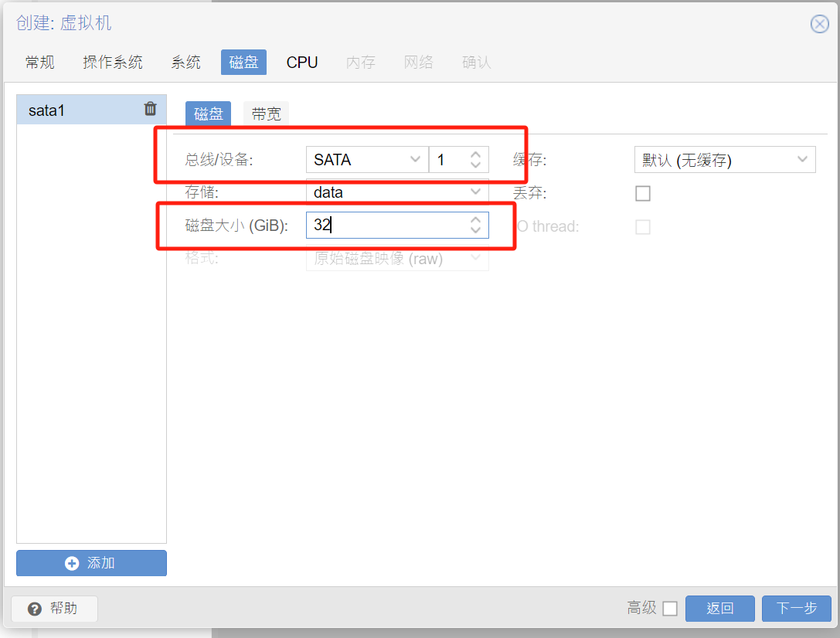Click the help question mark icon
840x638 pixels.
click(34, 609)
